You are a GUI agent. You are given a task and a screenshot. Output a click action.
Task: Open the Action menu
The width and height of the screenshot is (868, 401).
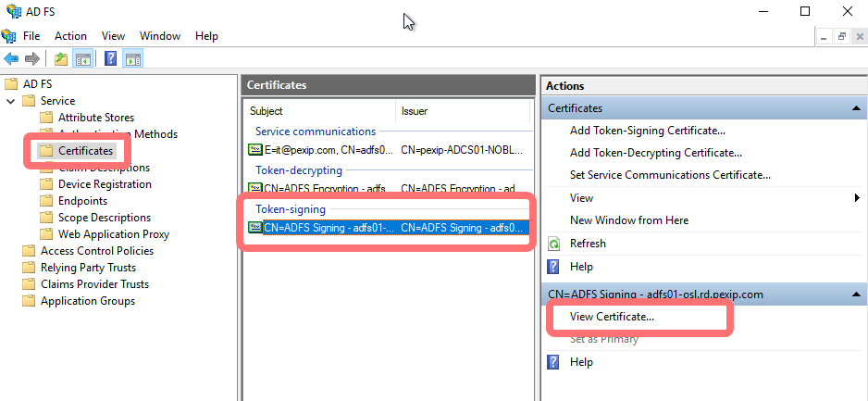(x=70, y=36)
